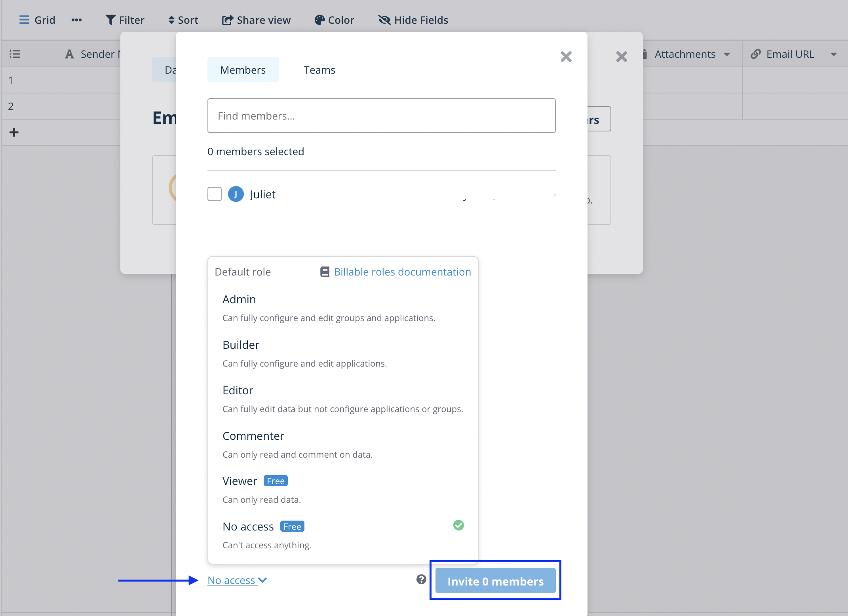Choose the Editor default role
The width and height of the screenshot is (848, 616).
238,390
